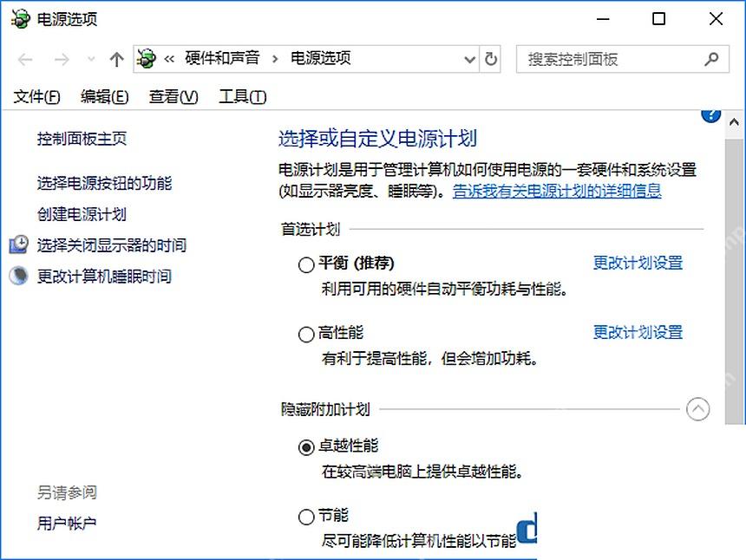This screenshot has height=560, width=746.
Task: Open 用户帐户 under 另请参阅
Action: click(x=67, y=524)
